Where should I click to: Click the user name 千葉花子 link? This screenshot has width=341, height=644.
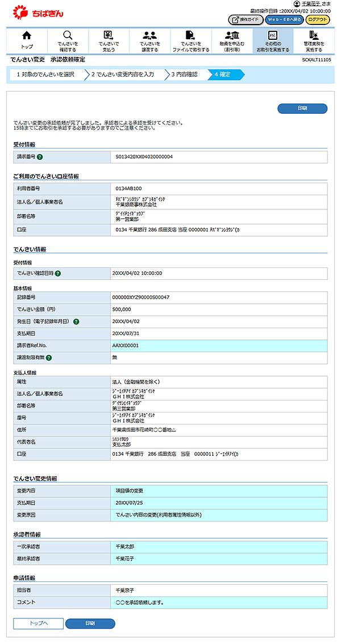[x=312, y=4]
